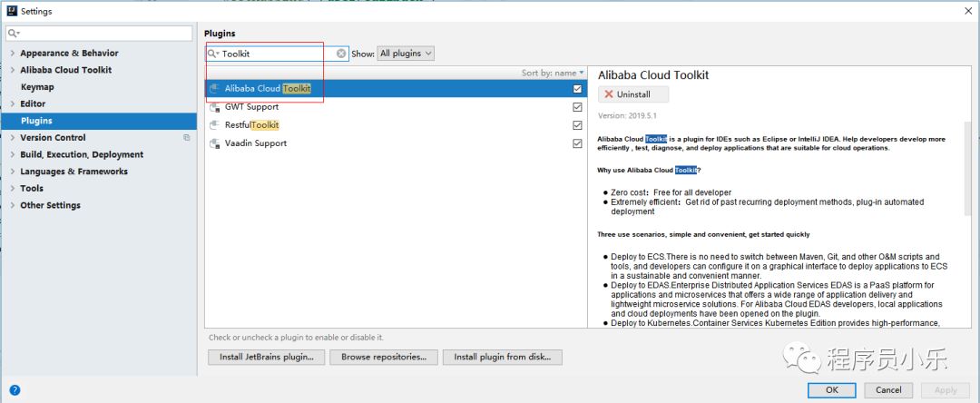This screenshot has width=980, height=403.
Task: Click Browse repositories button
Action: (384, 357)
